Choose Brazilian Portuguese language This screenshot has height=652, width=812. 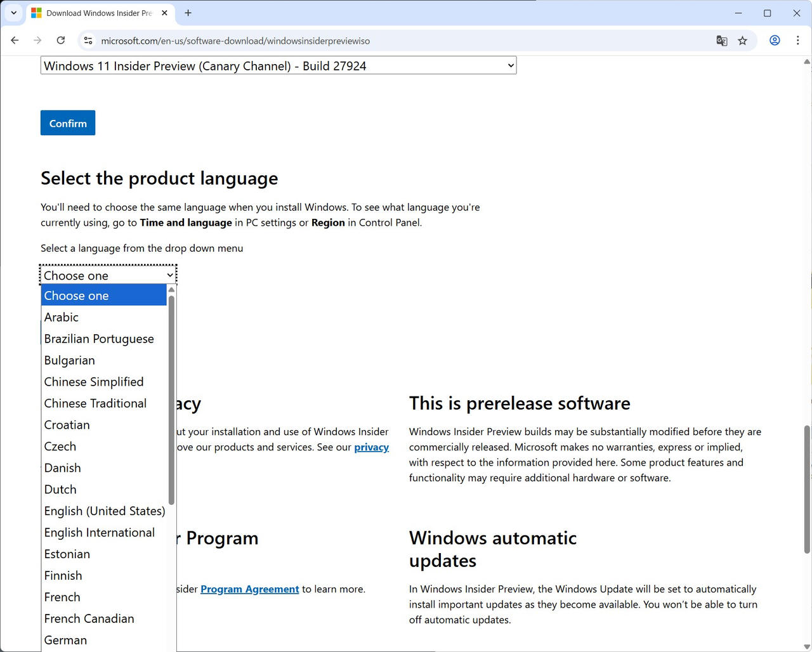point(104,339)
